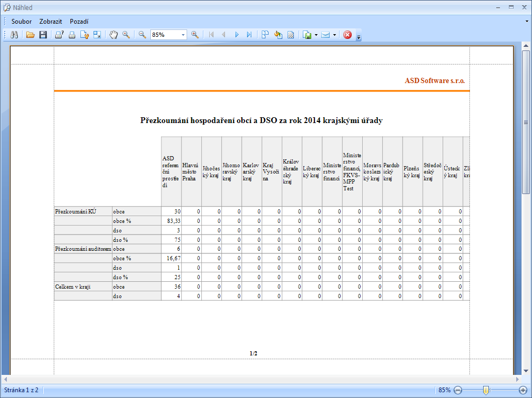Click the Stránka 1 z 2 status text
This screenshot has height=398, width=532.
pos(21,390)
